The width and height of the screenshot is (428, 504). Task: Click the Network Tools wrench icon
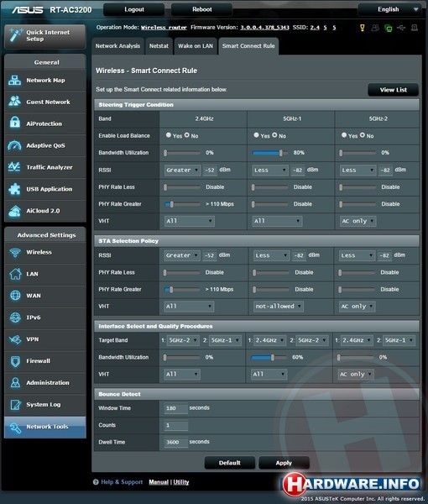[15, 428]
